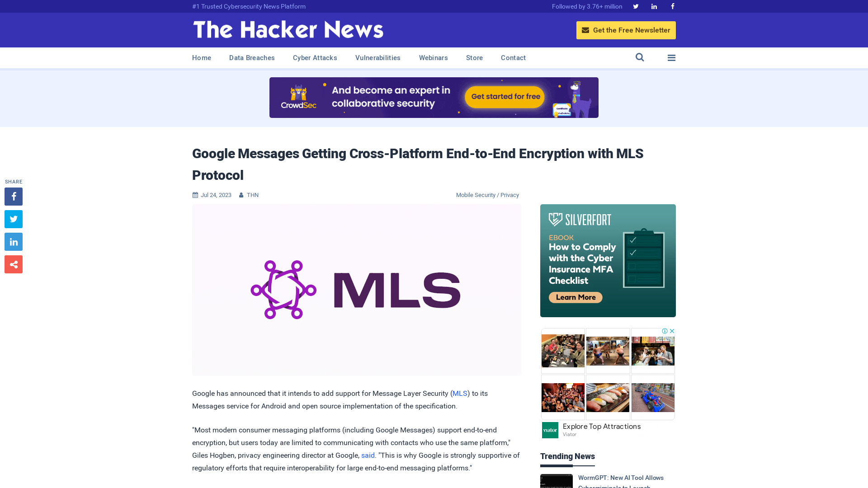Viewport: 868px width, 488px height.
Task: Click the Data Breaches menu item
Action: (x=251, y=57)
